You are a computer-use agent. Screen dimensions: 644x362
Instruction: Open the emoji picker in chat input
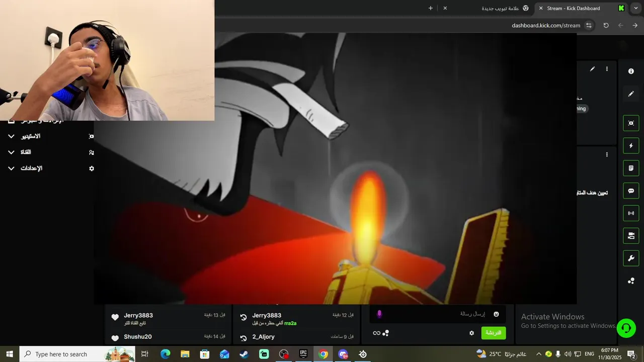click(x=496, y=314)
